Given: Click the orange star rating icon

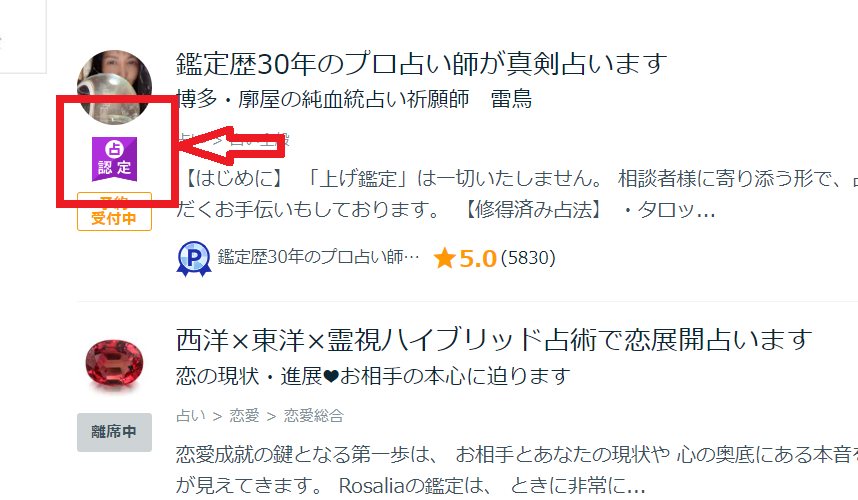Looking at the screenshot, I should [444, 258].
